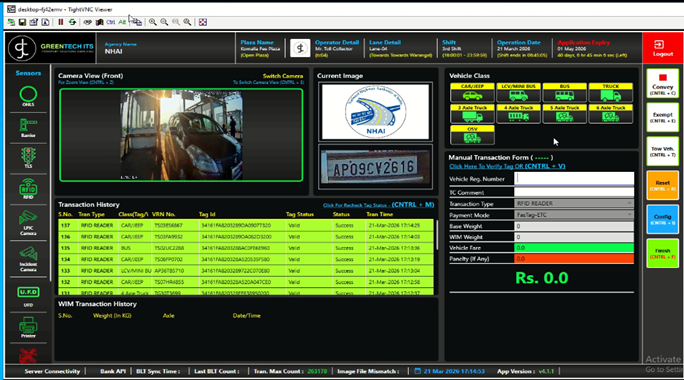This screenshot has width=684, height=380.
Task: Click the LPIC Camera sensor icon
Action: pos(28,217)
